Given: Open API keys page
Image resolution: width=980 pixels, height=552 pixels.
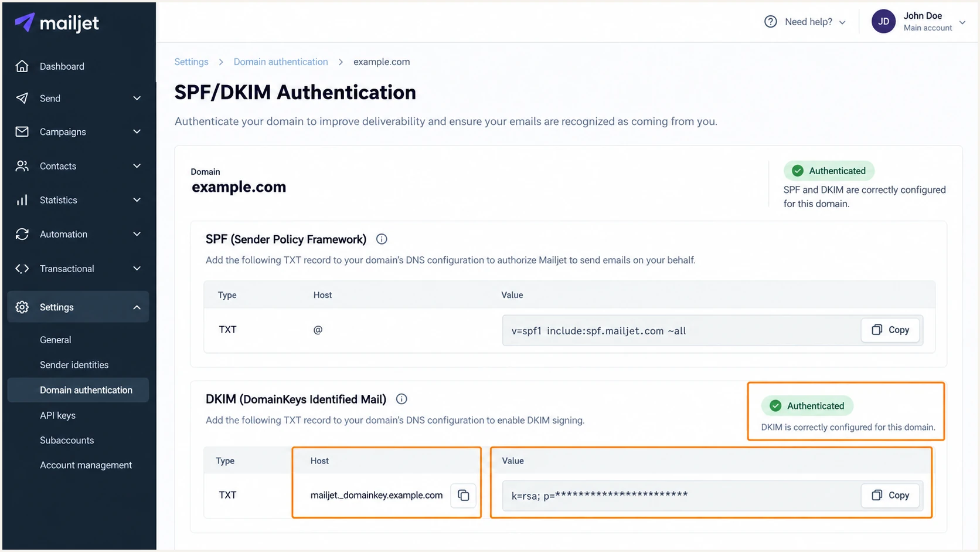Looking at the screenshot, I should coord(57,415).
